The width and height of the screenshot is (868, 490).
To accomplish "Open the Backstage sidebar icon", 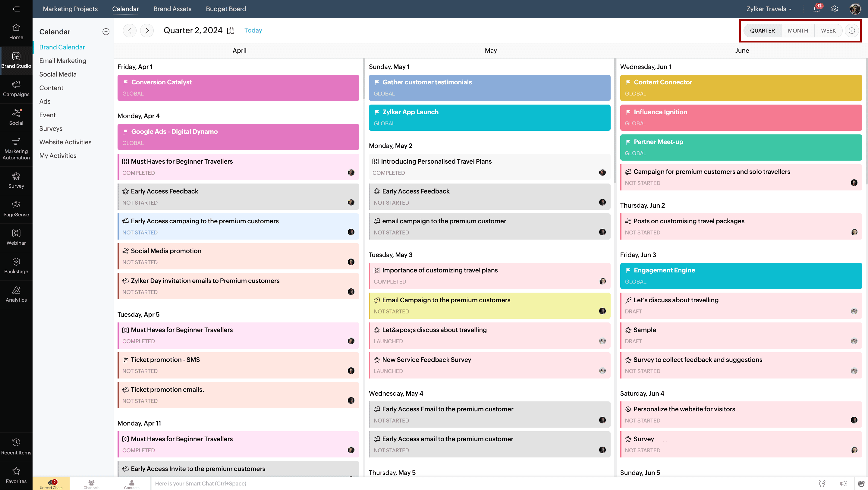I will tap(16, 266).
